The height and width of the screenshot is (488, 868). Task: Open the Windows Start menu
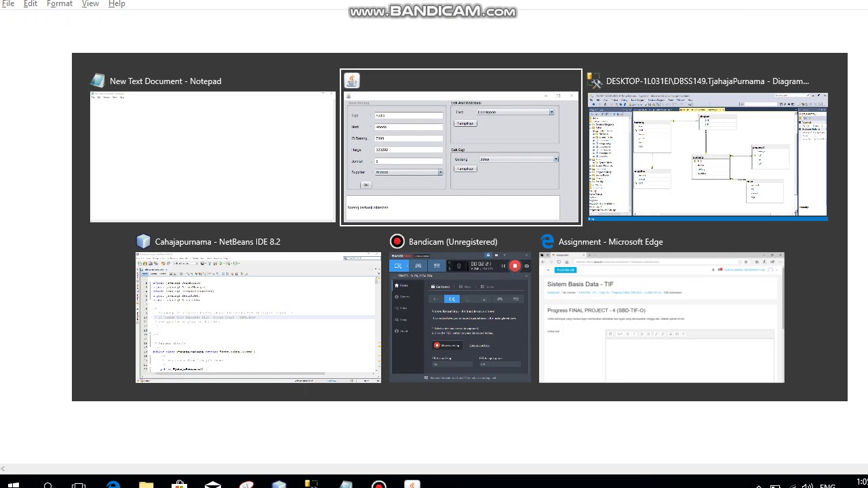coord(14,484)
